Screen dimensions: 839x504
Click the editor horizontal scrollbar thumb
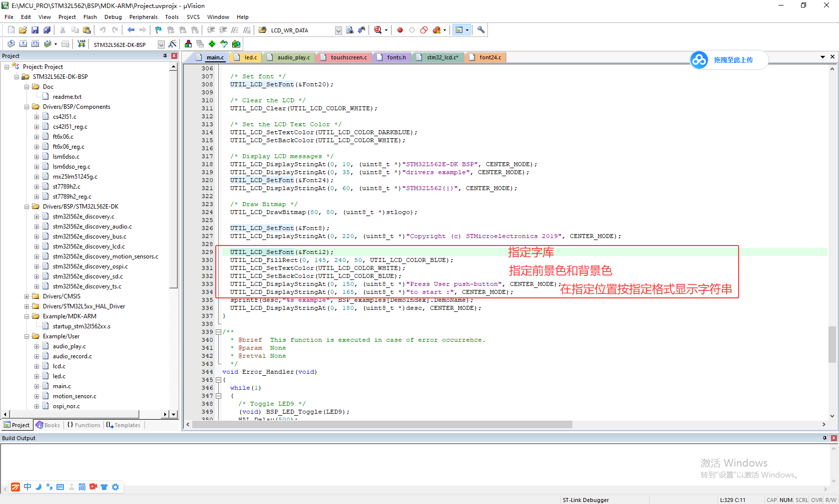pos(383,425)
